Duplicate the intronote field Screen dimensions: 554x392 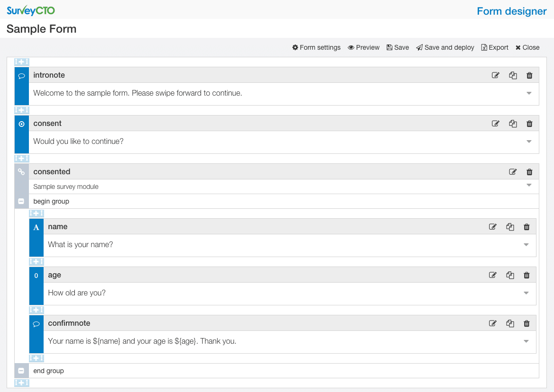tap(513, 75)
